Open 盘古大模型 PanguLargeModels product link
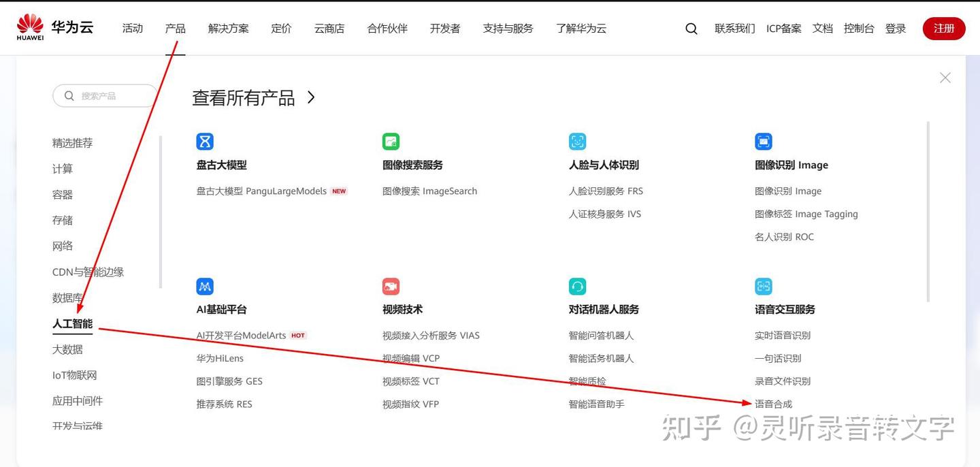 click(x=262, y=191)
